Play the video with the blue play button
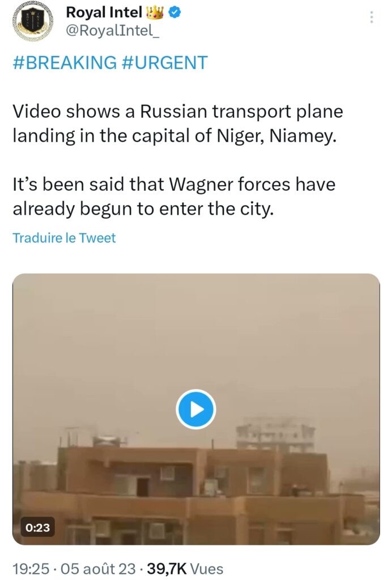Image resolution: width=392 pixels, height=580 pixels. point(195,409)
